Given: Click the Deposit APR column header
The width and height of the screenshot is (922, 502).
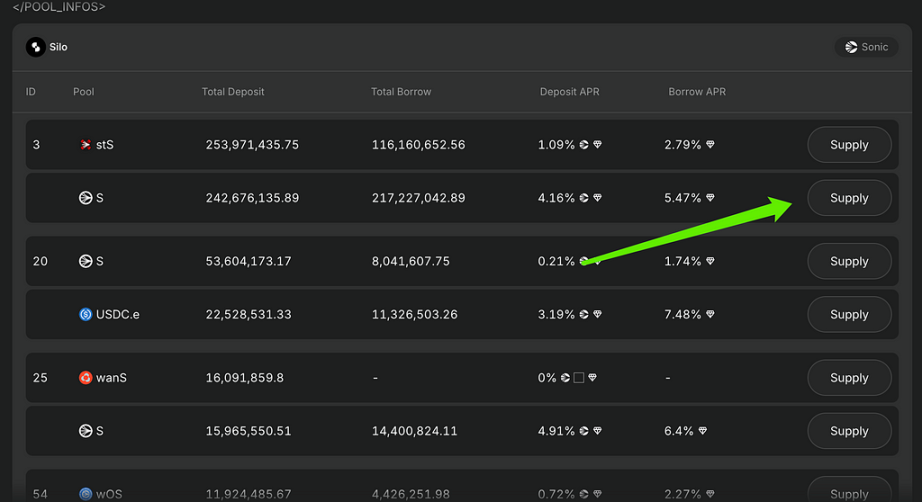Looking at the screenshot, I should [x=570, y=92].
